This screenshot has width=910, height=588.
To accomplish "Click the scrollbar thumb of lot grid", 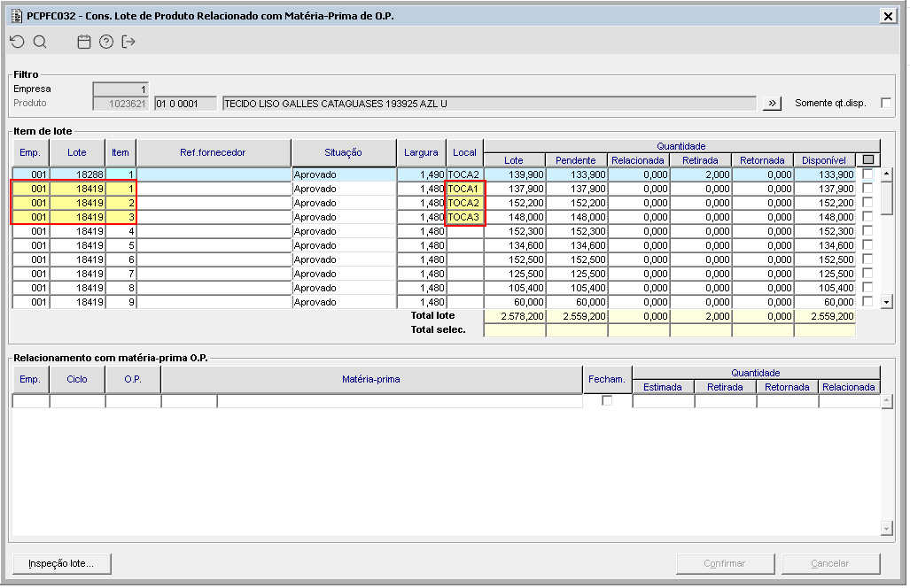I will [x=886, y=197].
